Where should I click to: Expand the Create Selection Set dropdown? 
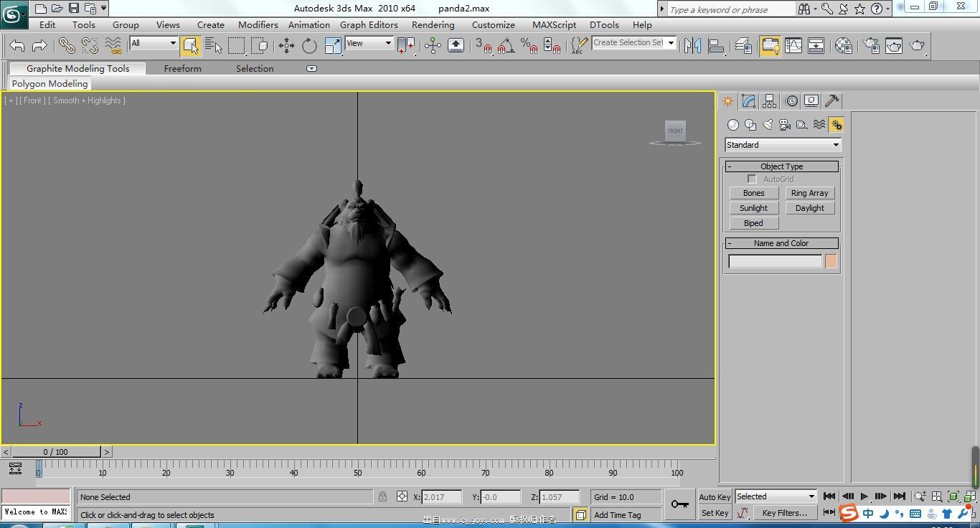[672, 42]
